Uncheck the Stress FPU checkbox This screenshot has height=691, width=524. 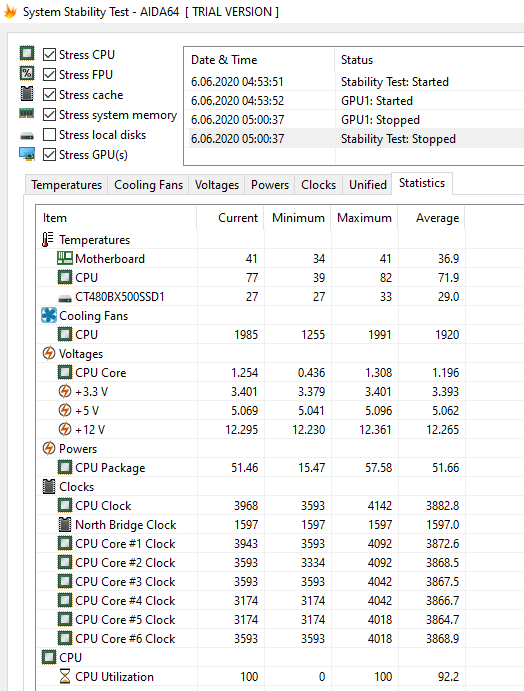point(49,74)
